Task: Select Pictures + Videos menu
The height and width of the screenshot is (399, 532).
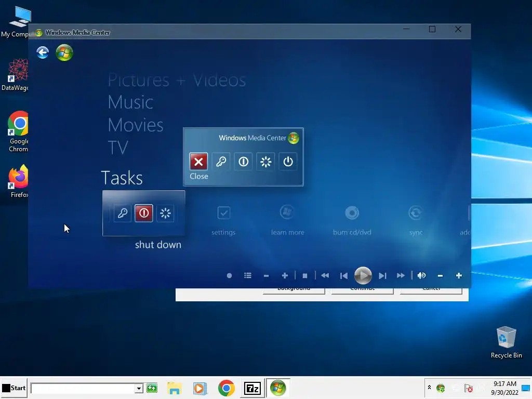Action: pyautogui.click(x=177, y=81)
